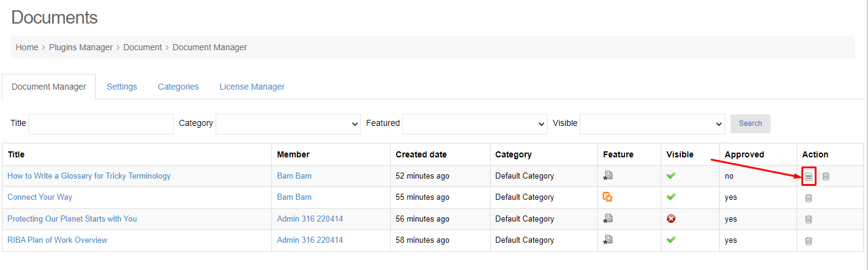This screenshot has height=270, width=868.
Task: Click the Search button
Action: coord(750,123)
